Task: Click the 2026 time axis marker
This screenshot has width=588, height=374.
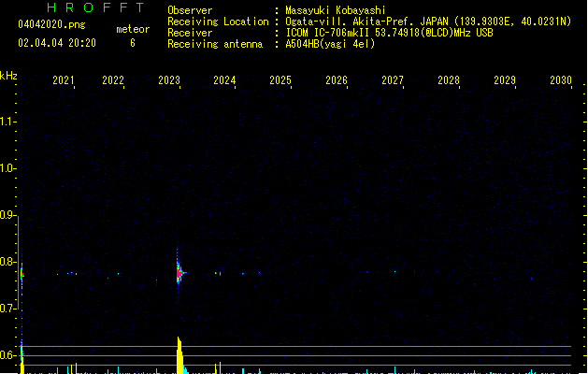Action: pos(337,79)
